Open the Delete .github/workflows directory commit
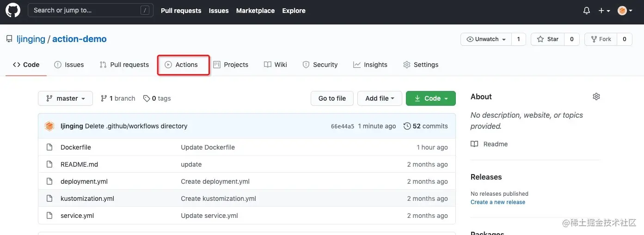 [x=136, y=126]
